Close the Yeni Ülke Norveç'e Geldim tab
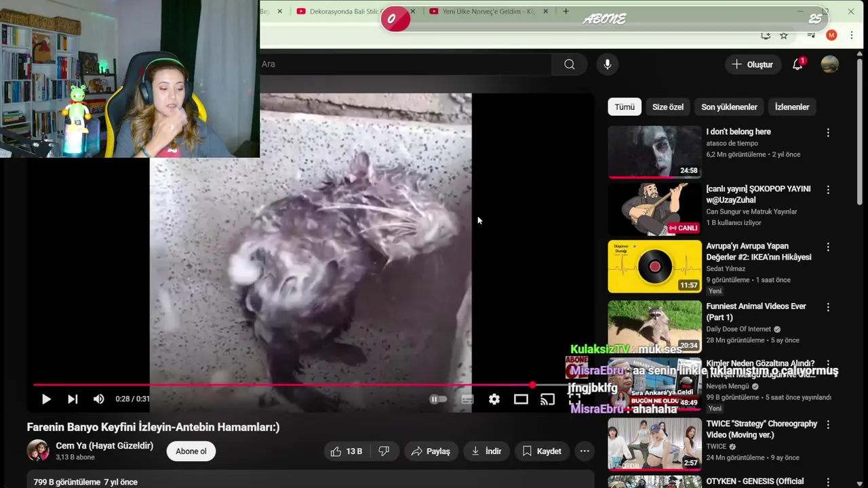 pos(545,12)
